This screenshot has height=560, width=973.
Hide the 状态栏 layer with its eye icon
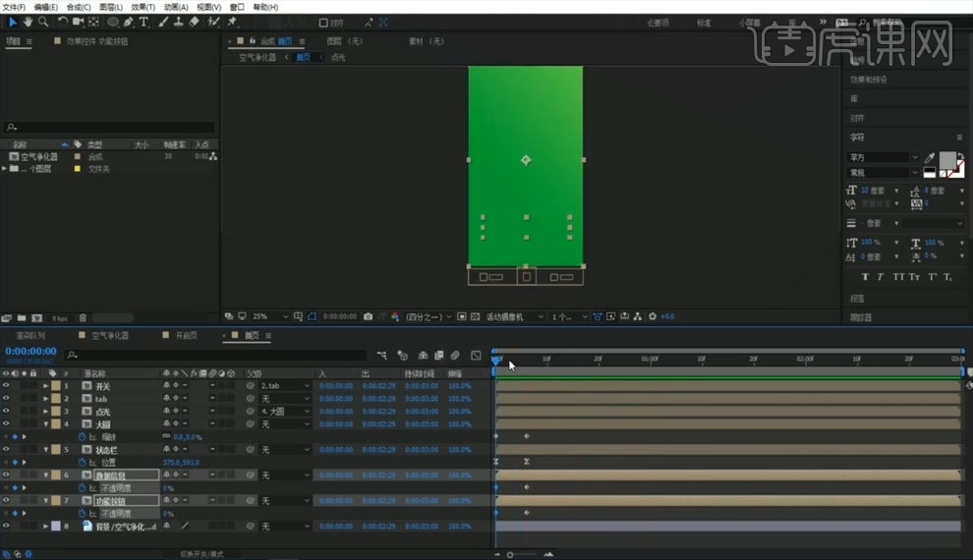6,450
